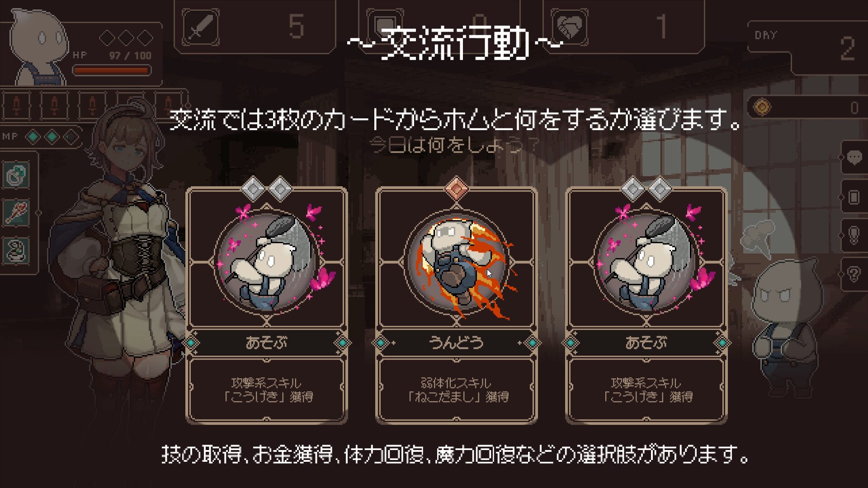Click the gold coin currency icon
This screenshot has height=488, width=868.
point(762,108)
